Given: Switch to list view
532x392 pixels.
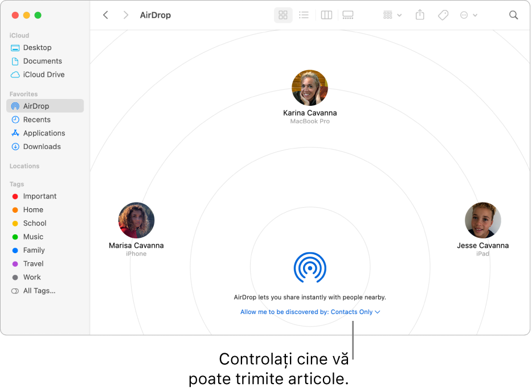Looking at the screenshot, I should click(x=304, y=15).
